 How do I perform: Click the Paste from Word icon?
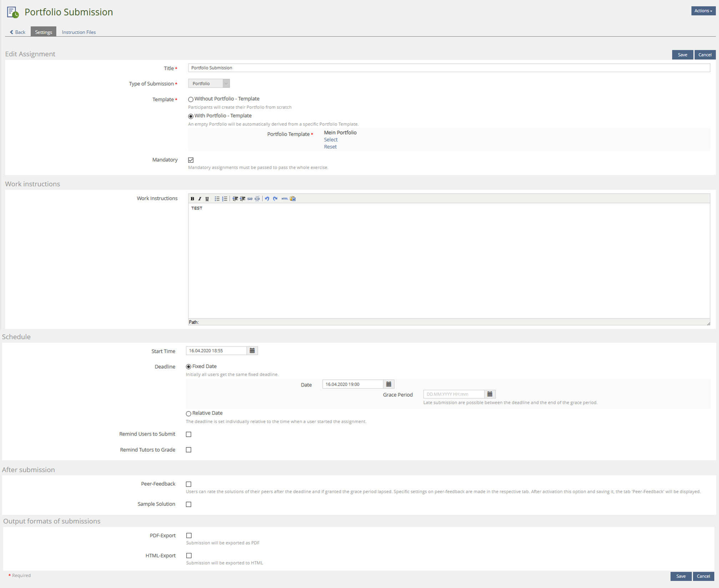pos(293,199)
